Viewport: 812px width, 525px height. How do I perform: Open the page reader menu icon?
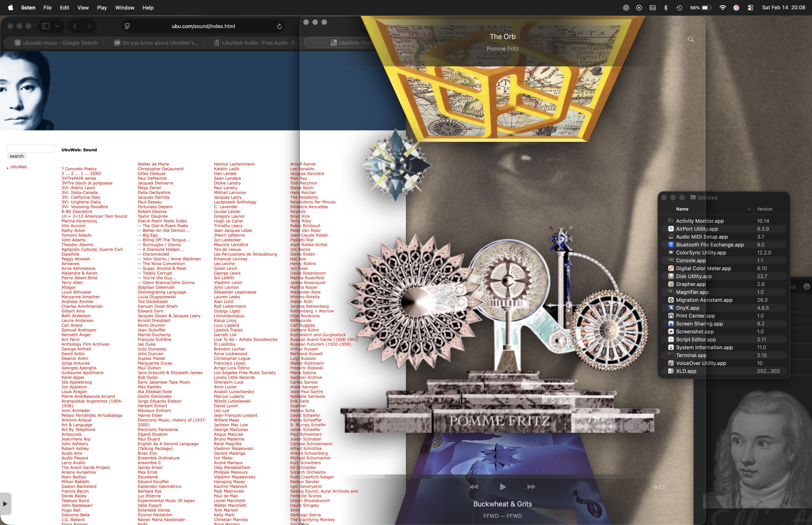127,26
